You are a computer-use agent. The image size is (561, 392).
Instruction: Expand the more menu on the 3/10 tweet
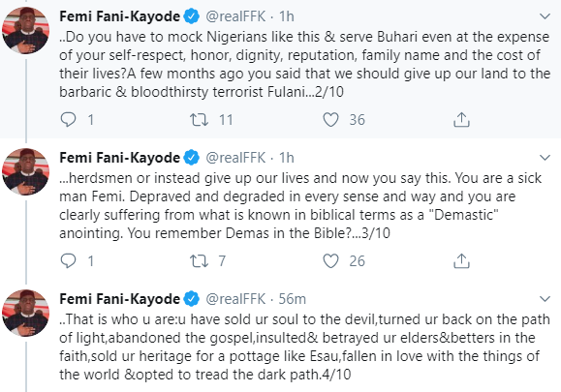(x=545, y=157)
